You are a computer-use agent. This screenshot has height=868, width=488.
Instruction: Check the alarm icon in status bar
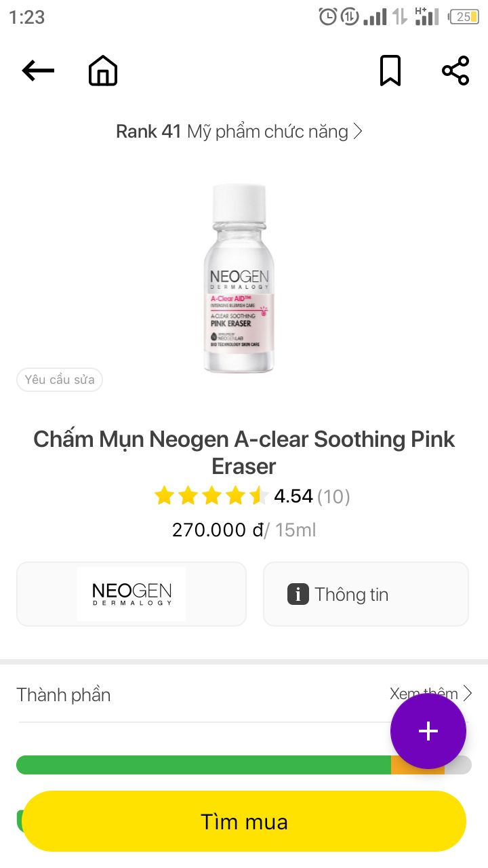pyautogui.click(x=328, y=17)
